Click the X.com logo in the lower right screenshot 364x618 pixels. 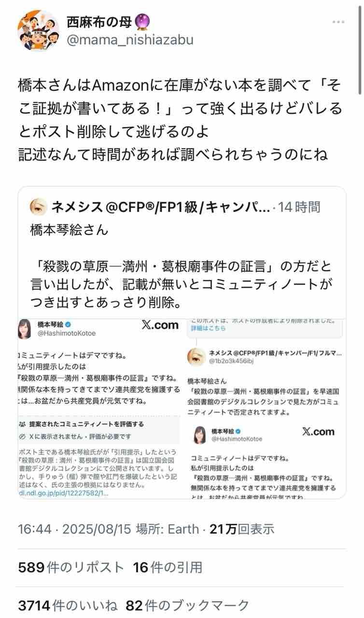pyautogui.click(x=318, y=431)
